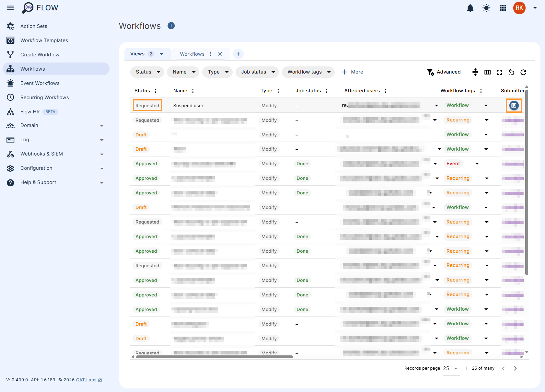
Task: Open the Records per page dropdown
Action: tap(451, 368)
